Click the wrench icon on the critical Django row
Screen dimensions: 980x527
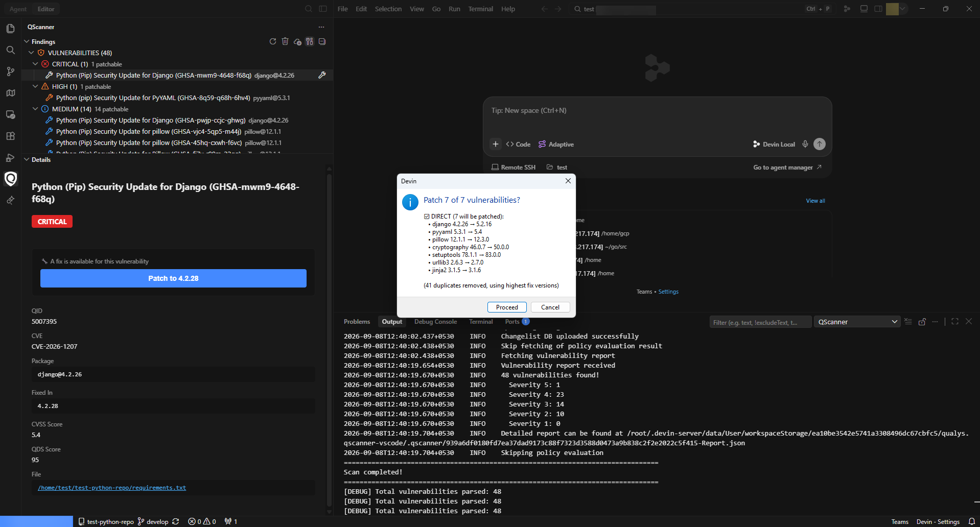[x=322, y=75]
